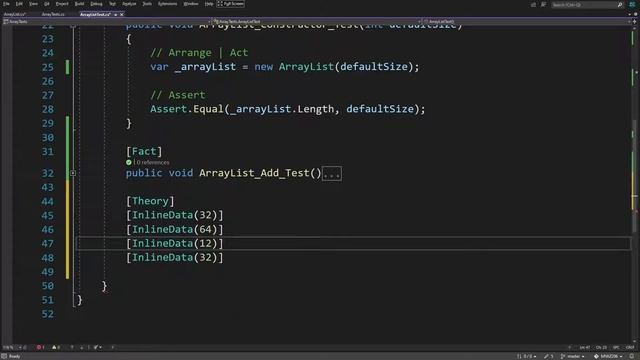
Task: Click the error count indicator
Action: (40, 347)
